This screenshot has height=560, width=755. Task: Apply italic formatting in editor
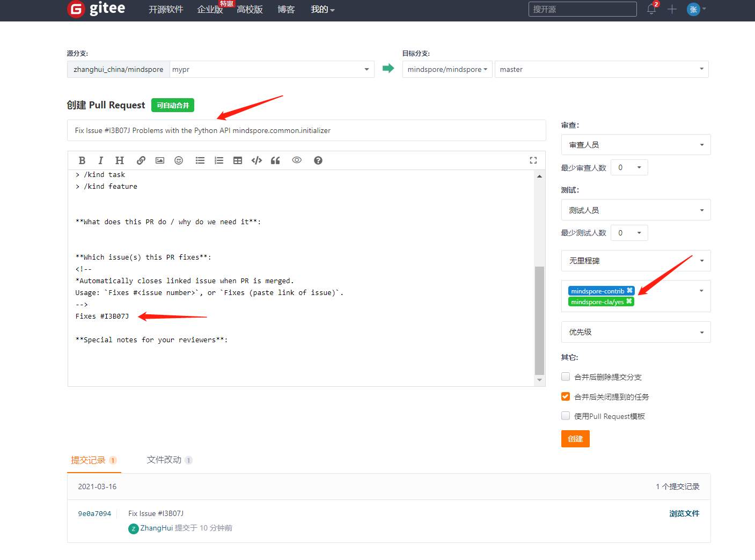click(100, 160)
